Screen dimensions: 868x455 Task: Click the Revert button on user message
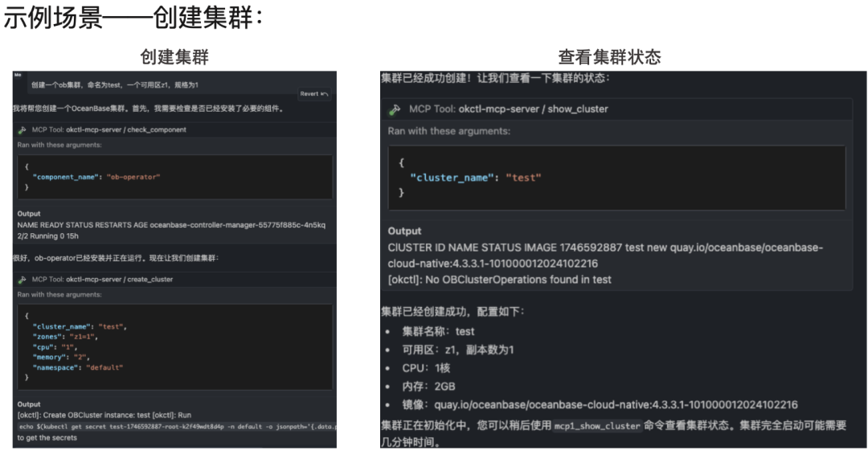313,94
